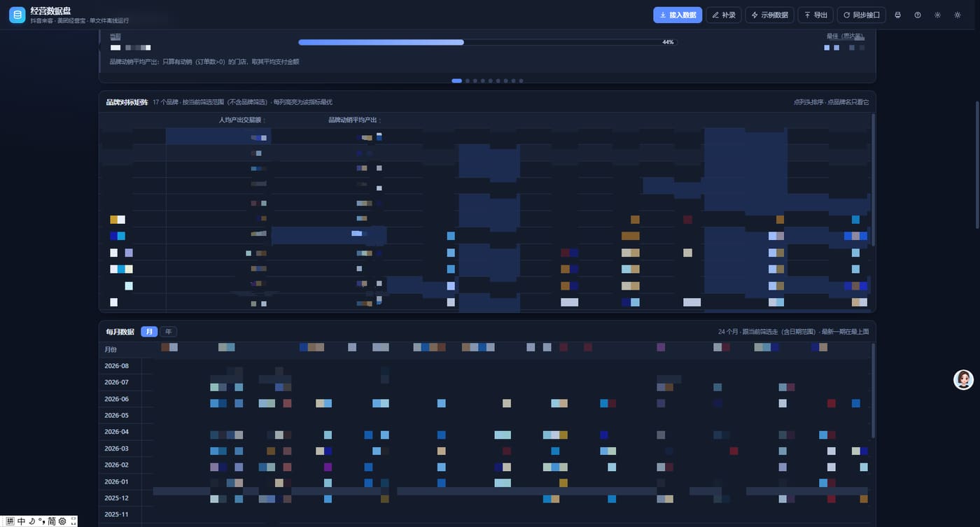
Task: Toggle IME half-moon full/half width icon
Action: 31,521
